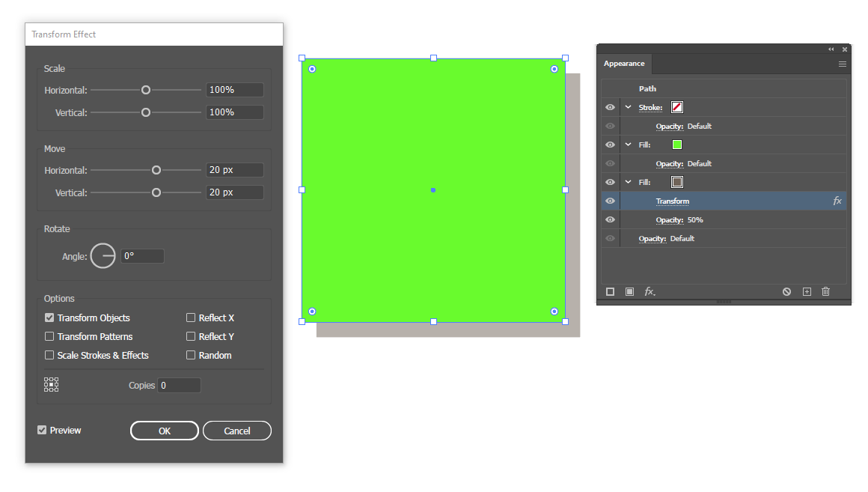This screenshot has height=492, width=868.
Task: Select the reference point grid icon
Action: pyautogui.click(x=51, y=384)
